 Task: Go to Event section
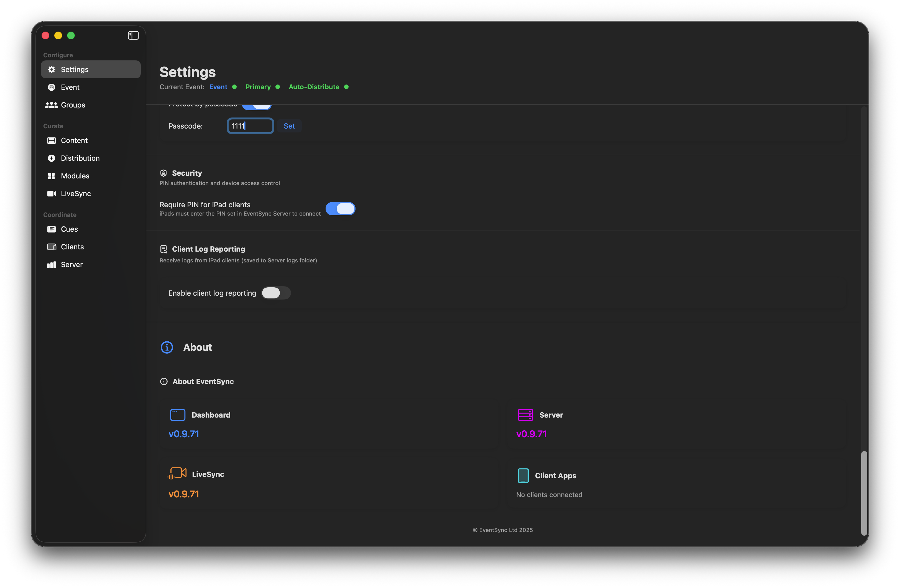tap(91, 87)
